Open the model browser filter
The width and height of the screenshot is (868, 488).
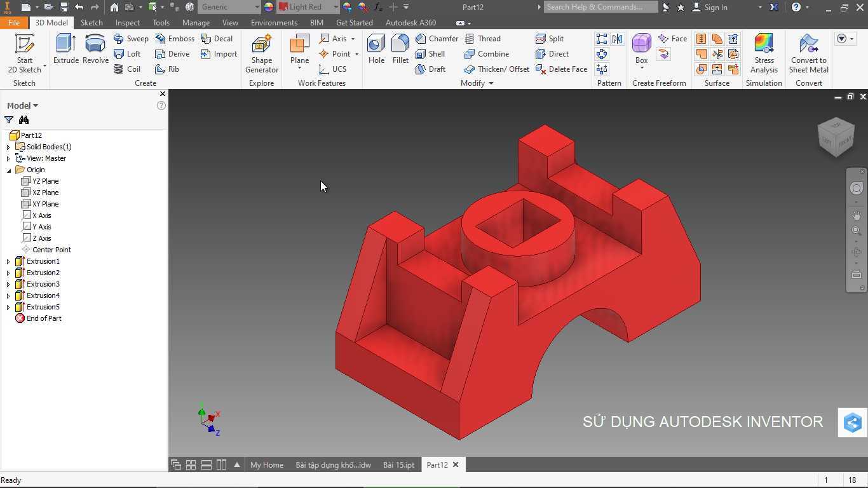(x=9, y=120)
